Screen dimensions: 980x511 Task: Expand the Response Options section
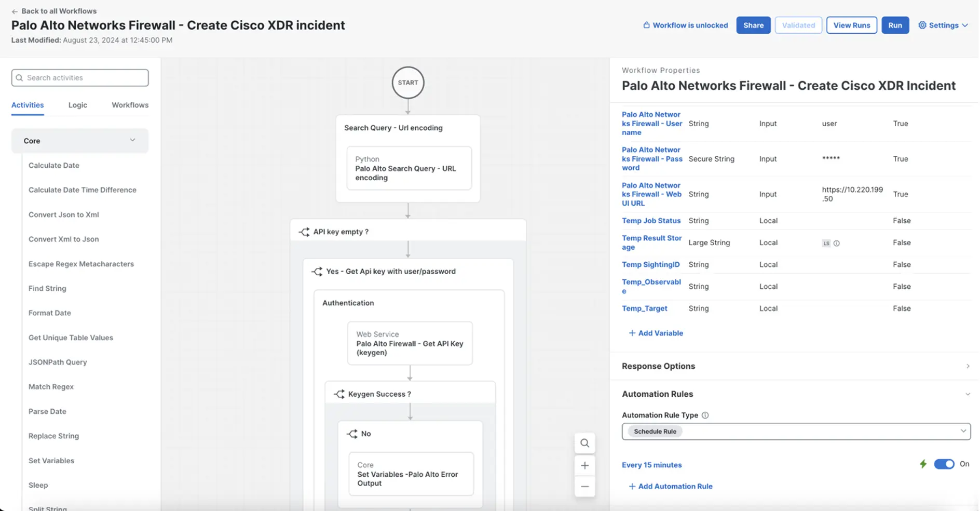point(967,366)
